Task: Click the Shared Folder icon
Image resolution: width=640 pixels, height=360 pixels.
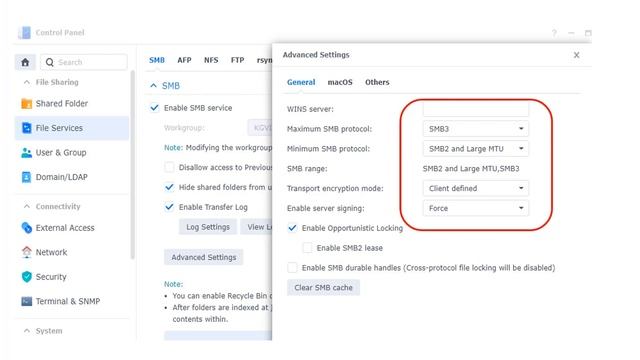Action: [x=27, y=104]
